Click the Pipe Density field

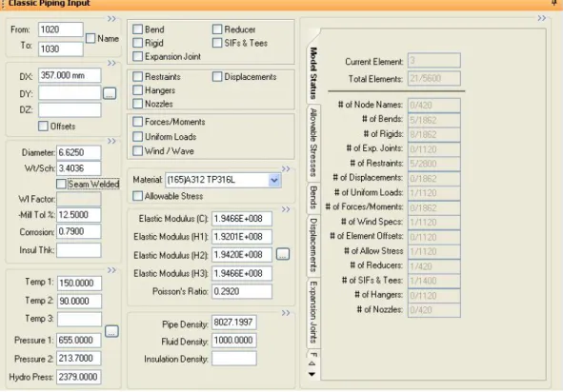point(234,322)
